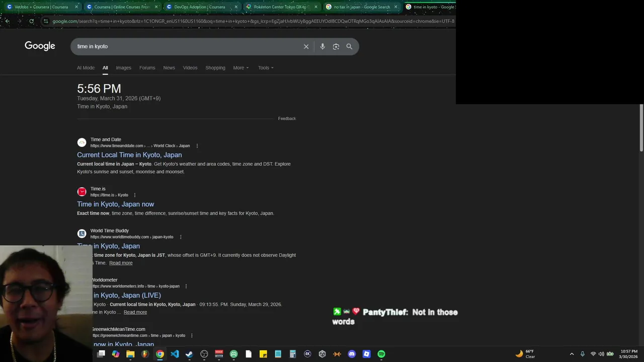Open Steam from the taskbar
The image size is (644, 362).
pyautogui.click(x=189, y=354)
